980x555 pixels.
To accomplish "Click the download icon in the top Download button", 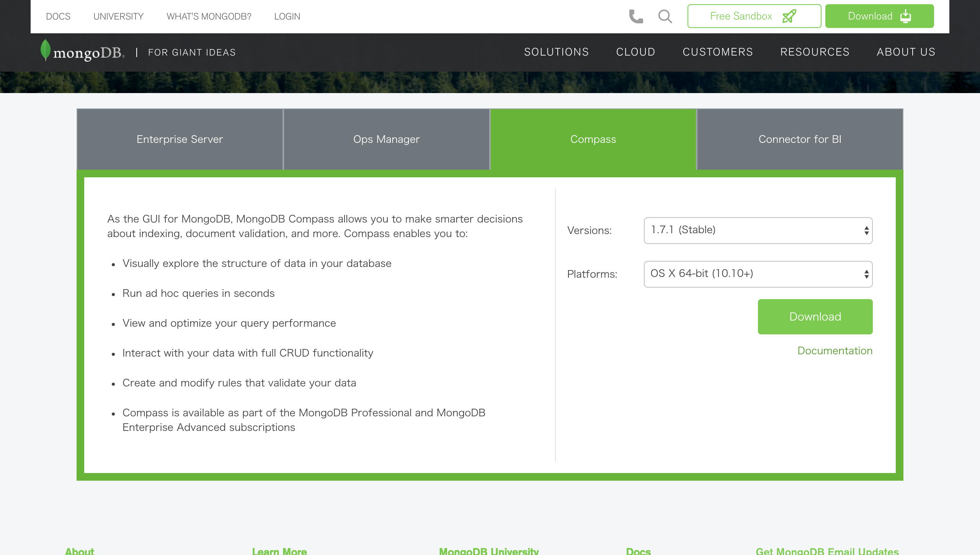I will point(905,16).
